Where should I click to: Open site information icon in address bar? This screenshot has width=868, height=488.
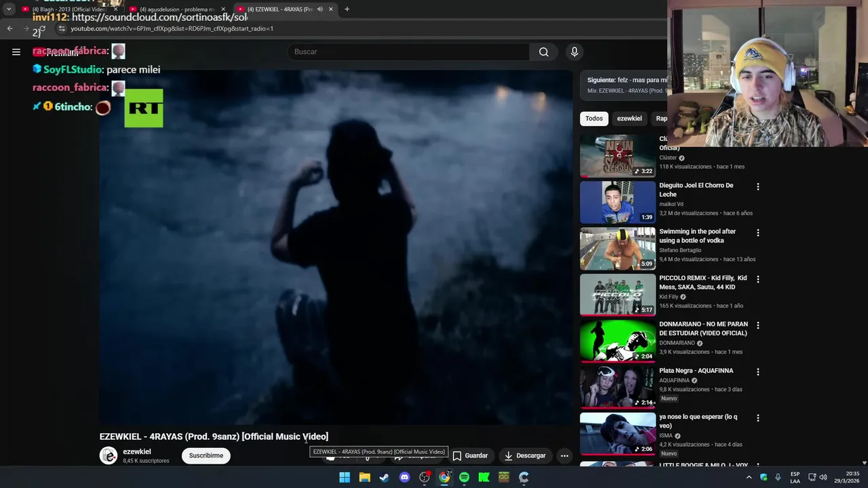tap(62, 28)
